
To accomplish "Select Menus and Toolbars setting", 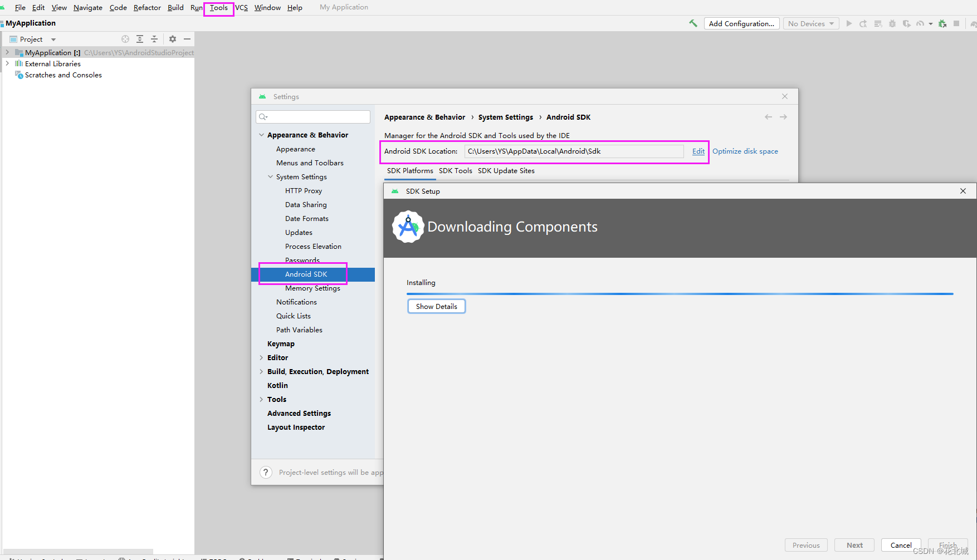I will (x=310, y=163).
